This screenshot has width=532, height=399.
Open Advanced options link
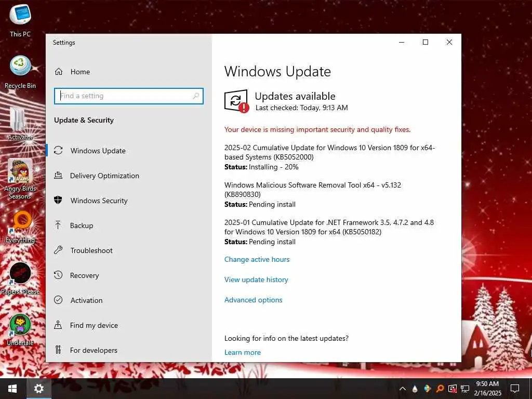click(x=253, y=300)
